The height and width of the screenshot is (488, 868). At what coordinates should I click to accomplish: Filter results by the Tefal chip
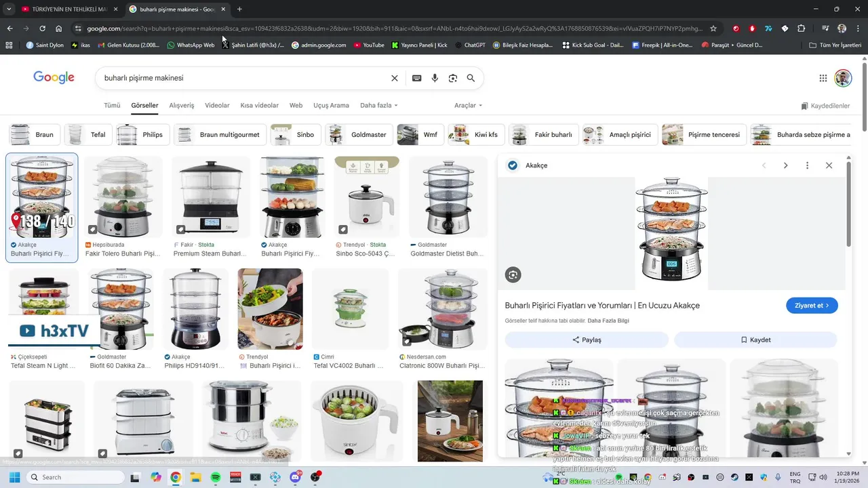pyautogui.click(x=88, y=135)
